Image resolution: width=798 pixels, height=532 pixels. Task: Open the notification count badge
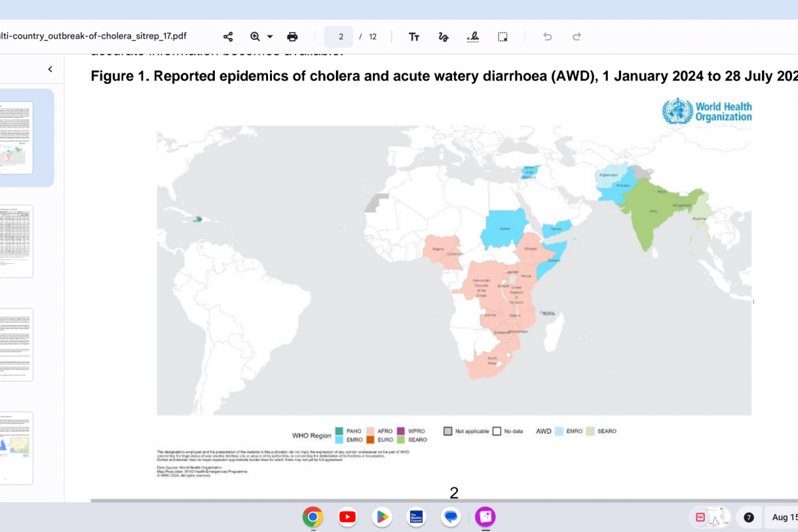[x=749, y=517]
